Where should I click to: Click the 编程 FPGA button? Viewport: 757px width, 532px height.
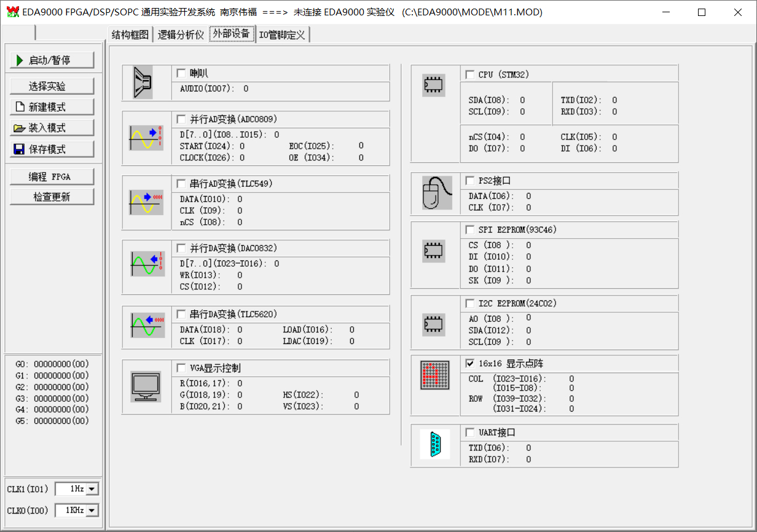click(52, 177)
